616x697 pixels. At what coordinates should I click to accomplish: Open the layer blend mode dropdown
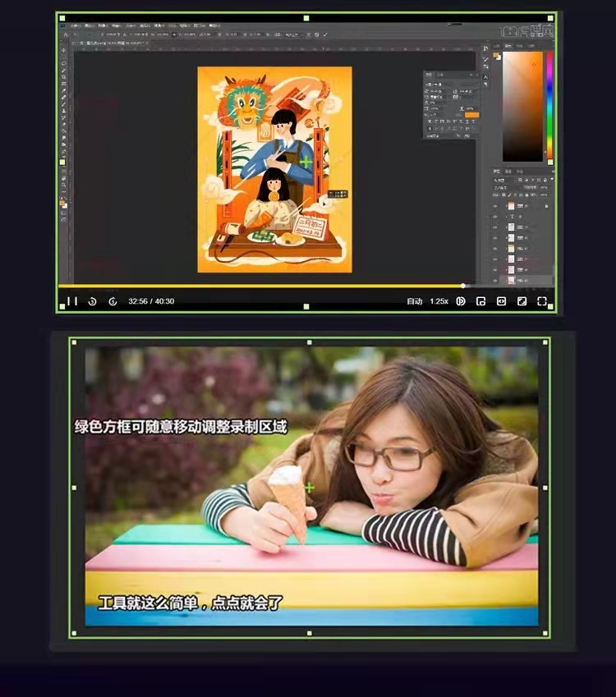coord(507,188)
